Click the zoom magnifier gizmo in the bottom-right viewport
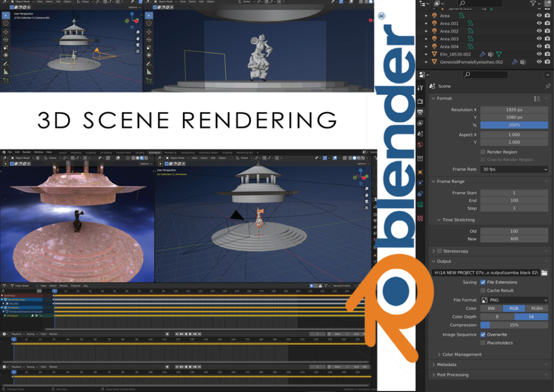The width and height of the screenshot is (554, 392). coord(366,189)
